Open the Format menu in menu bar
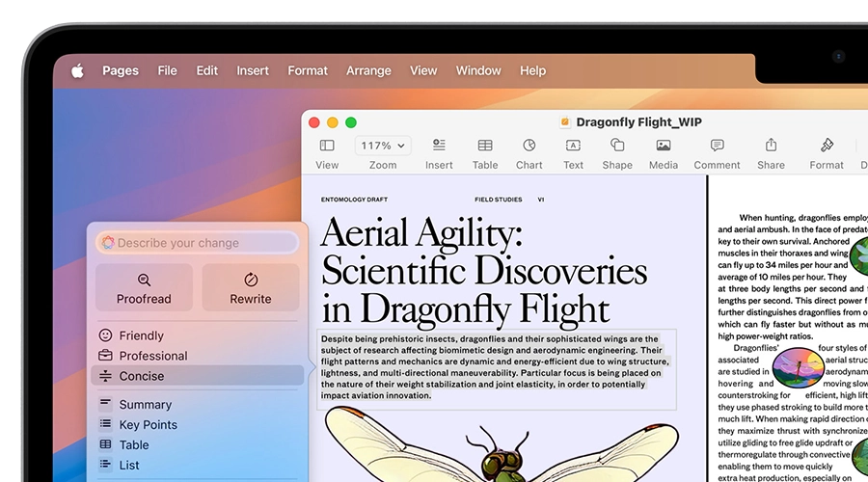 tap(308, 70)
